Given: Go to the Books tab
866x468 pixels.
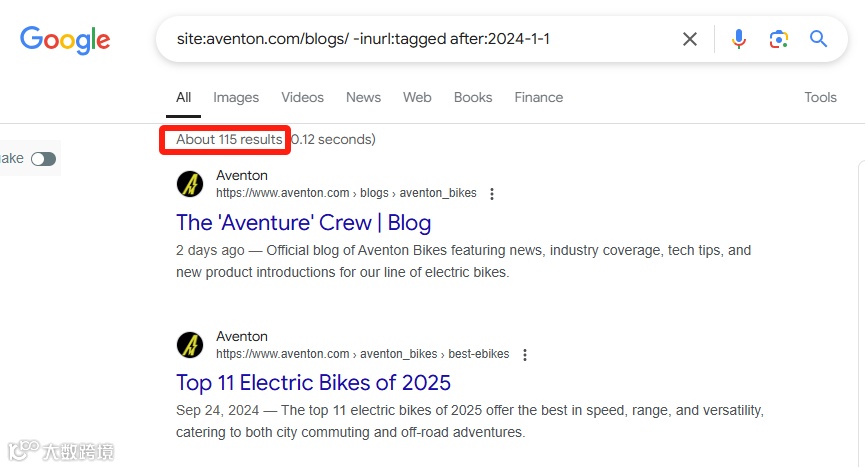Looking at the screenshot, I should (x=473, y=98).
